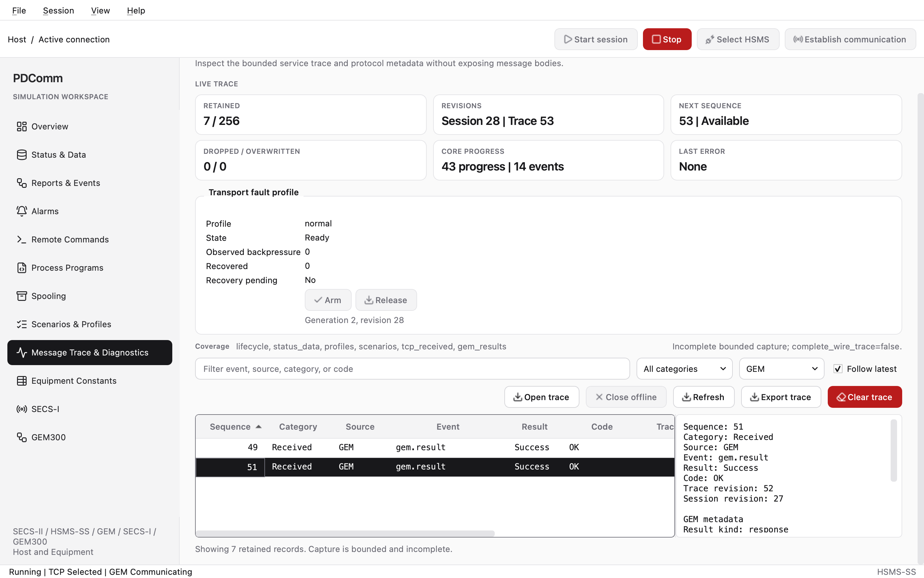This screenshot has width=924, height=578.
Task: Open the GEM source dropdown
Action: click(x=782, y=369)
